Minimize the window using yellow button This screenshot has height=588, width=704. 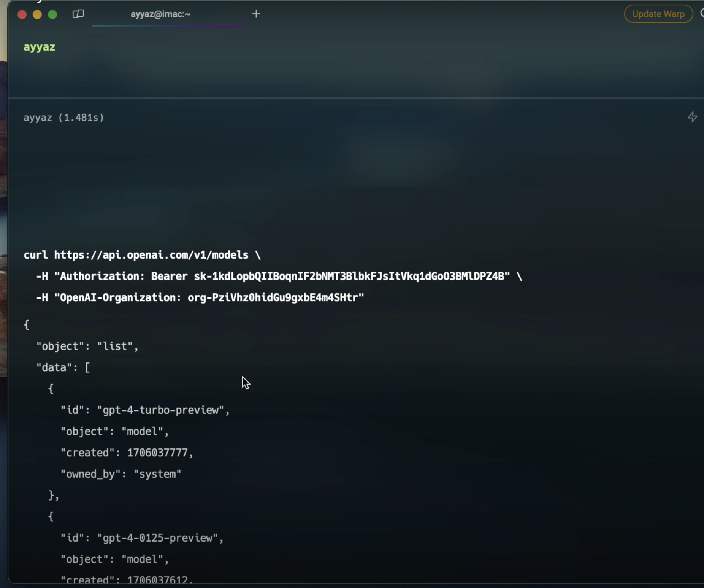pos(37,14)
